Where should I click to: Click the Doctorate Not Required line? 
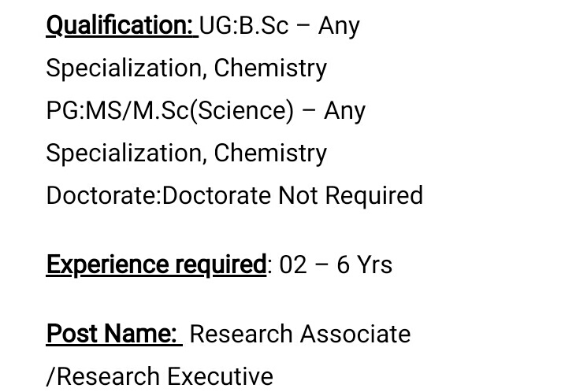(235, 196)
